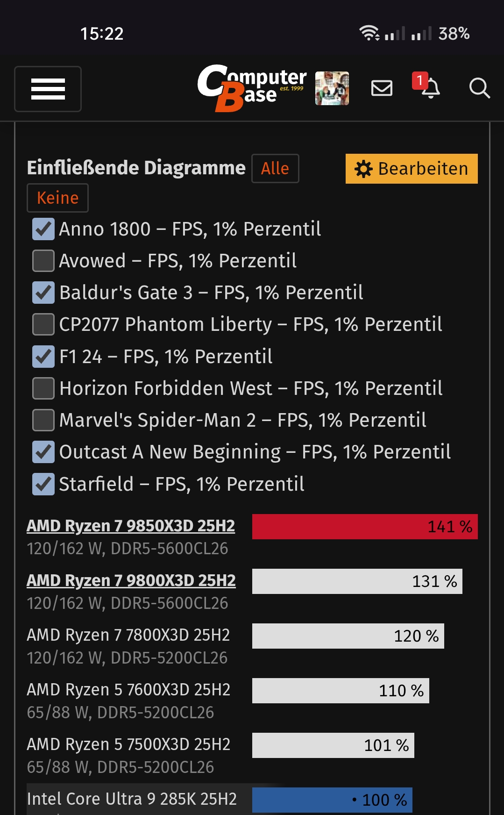504x815 pixels.
Task: Open the hamburger navigation menu
Action: [48, 89]
